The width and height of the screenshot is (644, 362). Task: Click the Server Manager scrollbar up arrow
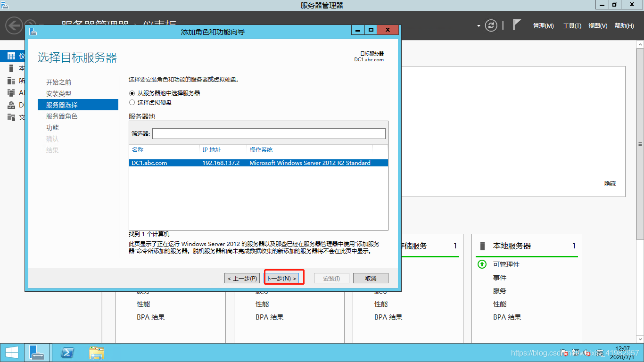point(640,44)
